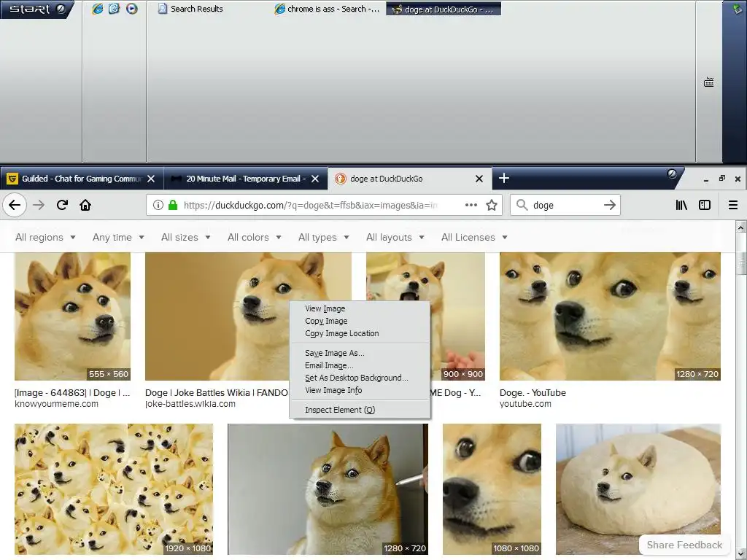
Task: Open the doge bread loaf thumbnail
Action: [638, 489]
